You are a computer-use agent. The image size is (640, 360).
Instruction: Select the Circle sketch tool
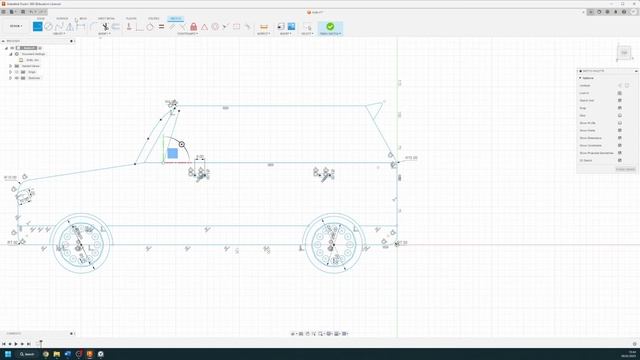[48, 27]
